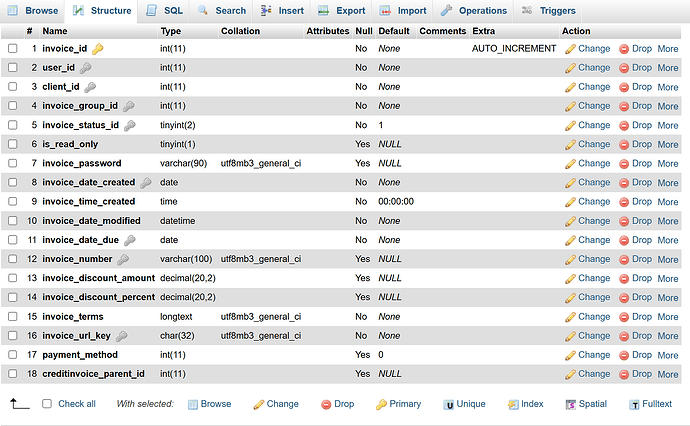Click the Name column header
The height and width of the screenshot is (426, 690).
click(54, 31)
